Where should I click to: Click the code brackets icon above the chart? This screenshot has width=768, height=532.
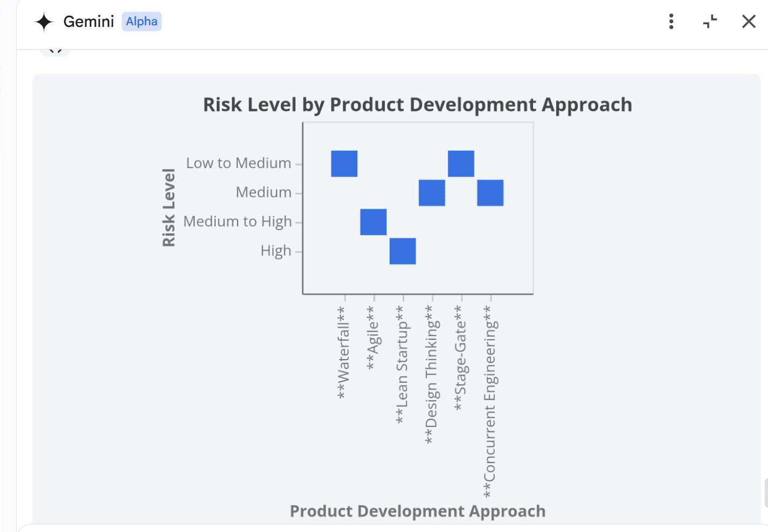click(x=56, y=51)
